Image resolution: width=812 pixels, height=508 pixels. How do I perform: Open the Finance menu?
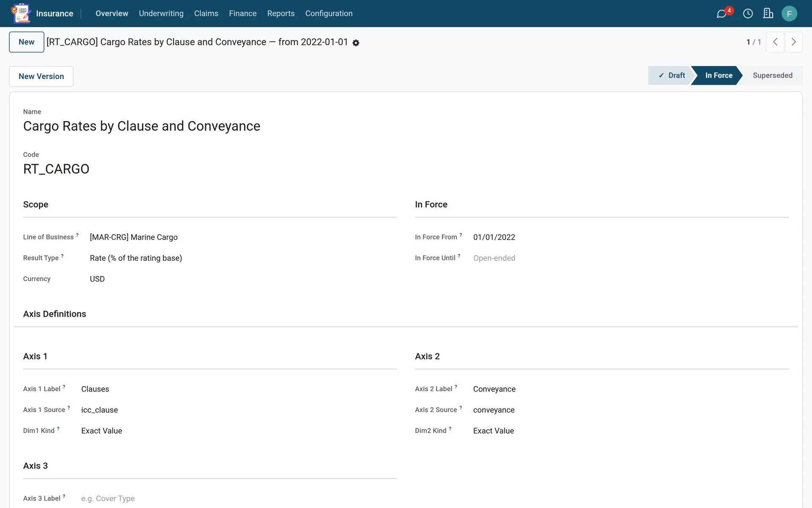tap(243, 14)
